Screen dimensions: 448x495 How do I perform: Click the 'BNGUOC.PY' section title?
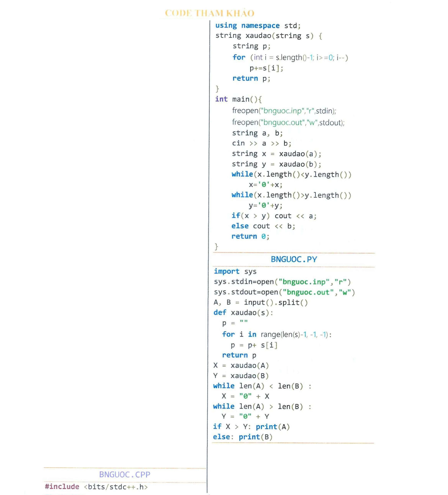(294, 260)
